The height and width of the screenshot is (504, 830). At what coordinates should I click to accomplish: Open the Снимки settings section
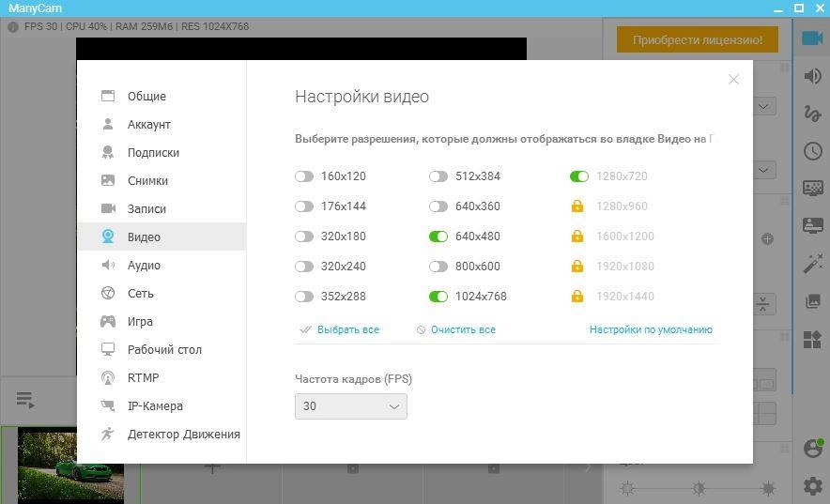coord(162,180)
